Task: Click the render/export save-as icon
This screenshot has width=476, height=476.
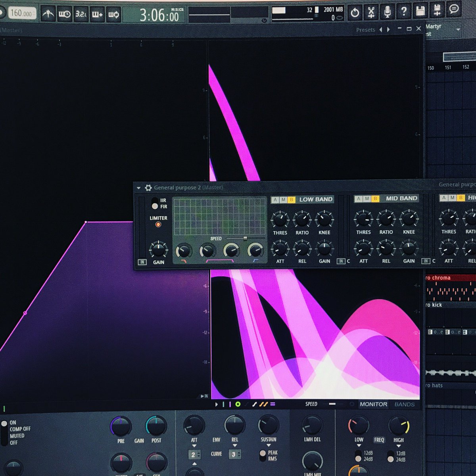Action: [x=437, y=10]
